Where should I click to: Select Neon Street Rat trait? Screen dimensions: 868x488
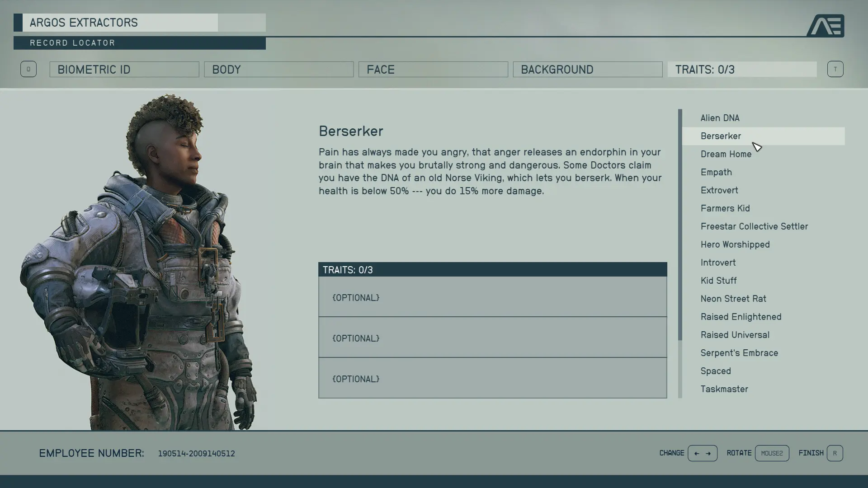[733, 298]
